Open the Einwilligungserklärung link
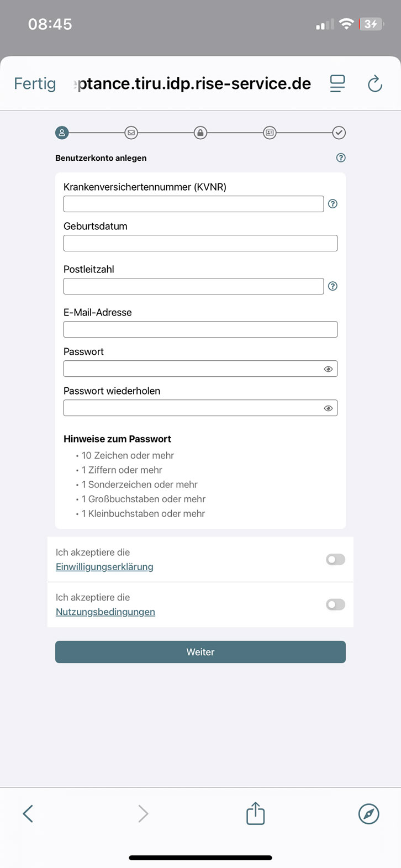Screen dimensions: 401x868 (x=104, y=566)
